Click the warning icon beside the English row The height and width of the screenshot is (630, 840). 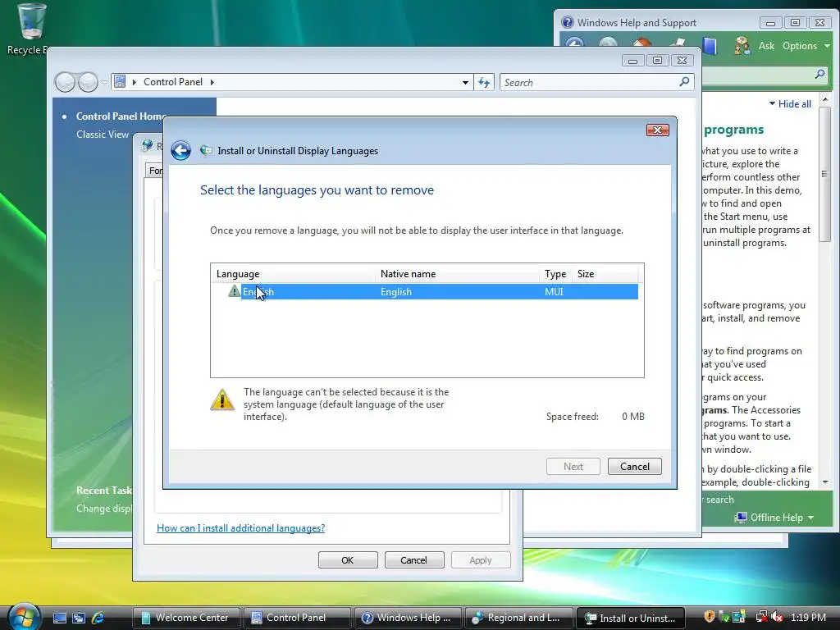point(234,291)
